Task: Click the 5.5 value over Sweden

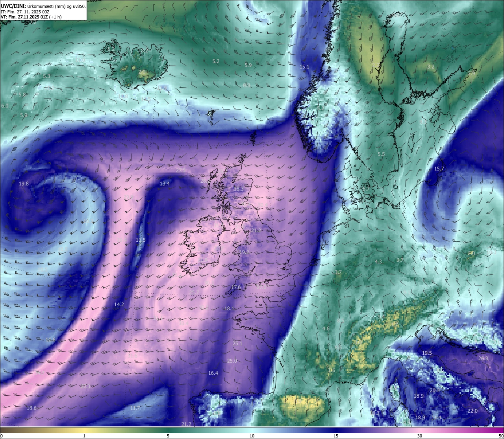Action: 381,154
